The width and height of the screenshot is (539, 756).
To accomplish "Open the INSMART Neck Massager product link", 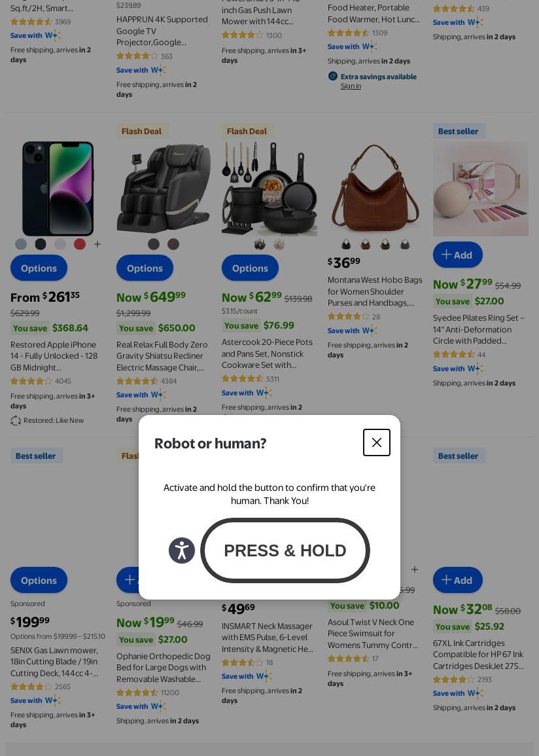I will pos(268,638).
